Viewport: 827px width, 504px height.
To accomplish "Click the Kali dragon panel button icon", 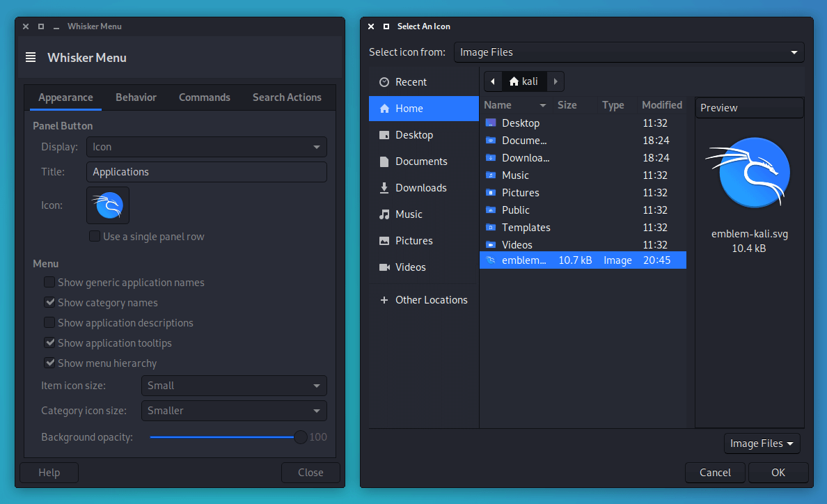I will pyautogui.click(x=107, y=205).
